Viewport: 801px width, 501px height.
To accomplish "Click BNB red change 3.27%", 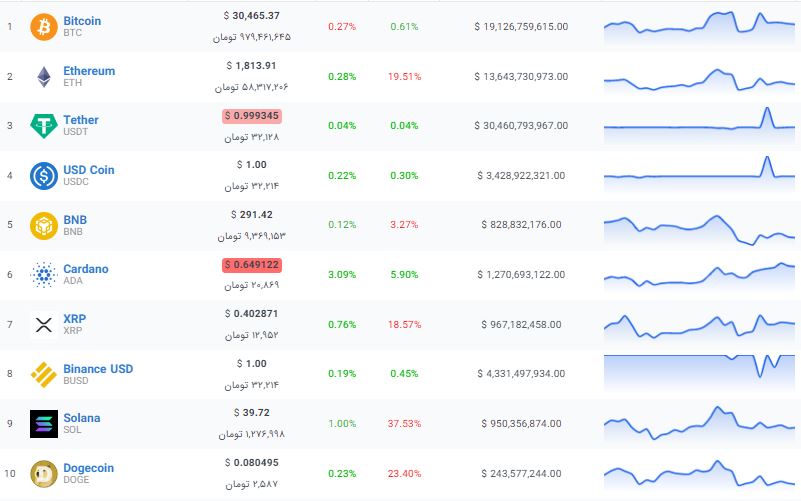I will [x=404, y=225].
